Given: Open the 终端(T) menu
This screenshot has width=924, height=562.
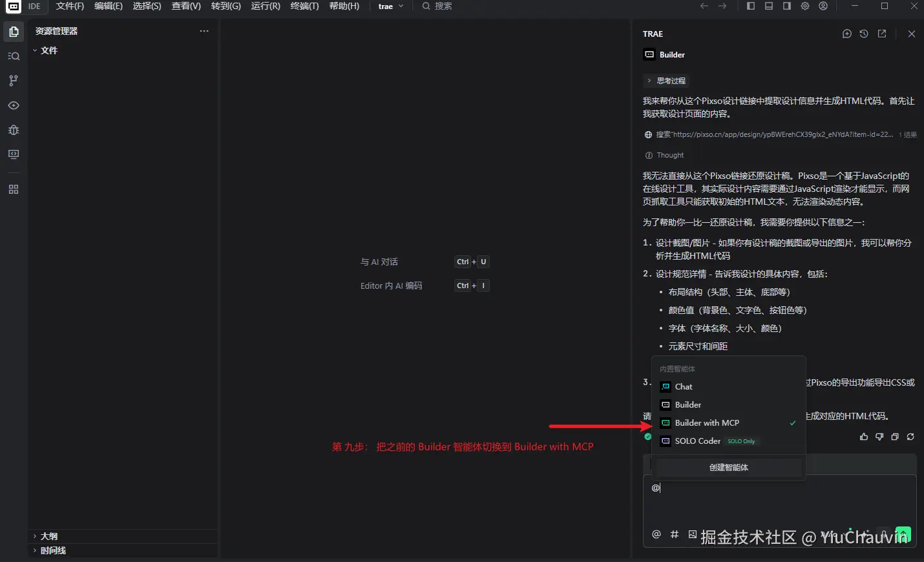Looking at the screenshot, I should pos(304,6).
